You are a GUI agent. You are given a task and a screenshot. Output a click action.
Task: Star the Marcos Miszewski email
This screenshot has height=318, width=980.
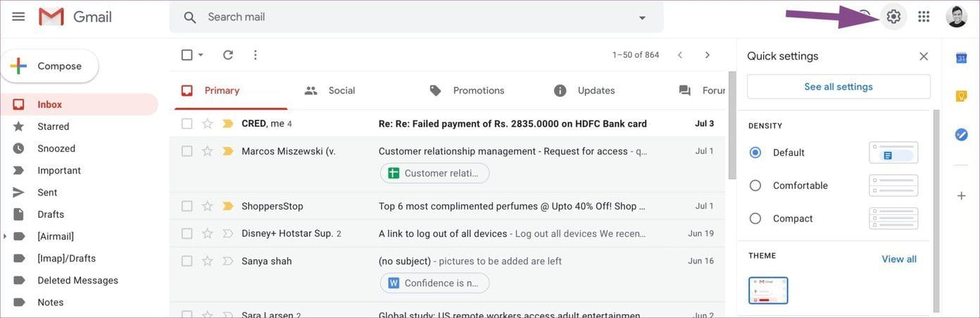[207, 151]
